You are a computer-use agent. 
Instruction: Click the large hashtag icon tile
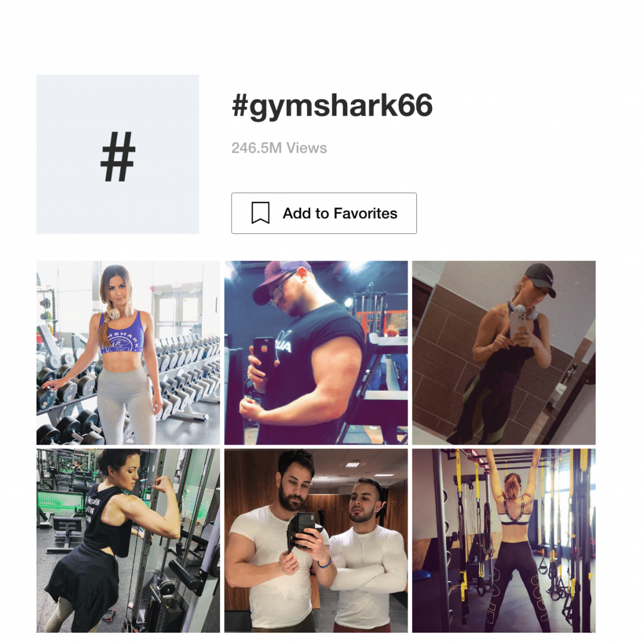point(118,155)
